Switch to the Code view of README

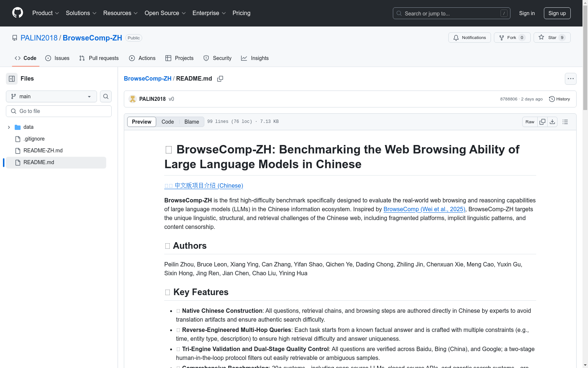coord(168,121)
